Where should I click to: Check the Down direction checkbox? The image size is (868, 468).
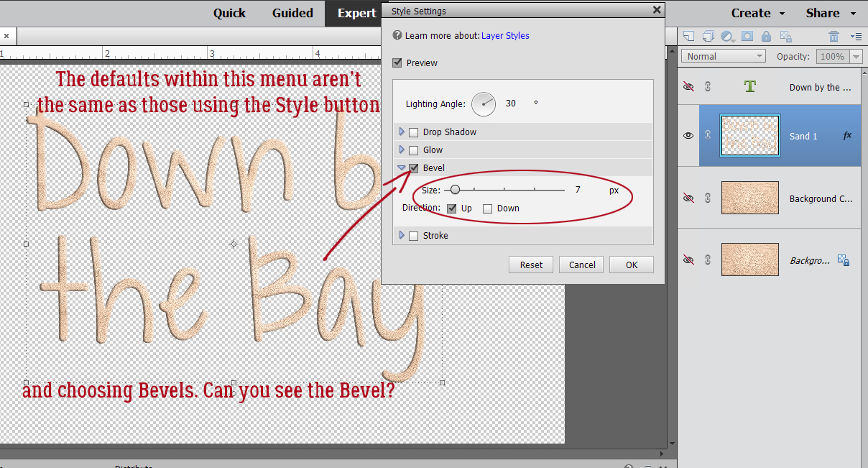[487, 208]
